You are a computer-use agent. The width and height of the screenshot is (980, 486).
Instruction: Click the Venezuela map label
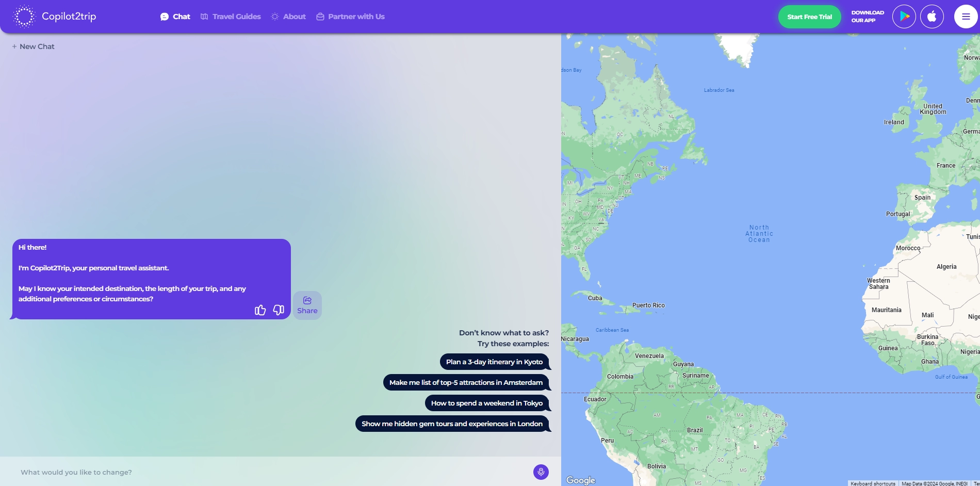coord(649,356)
